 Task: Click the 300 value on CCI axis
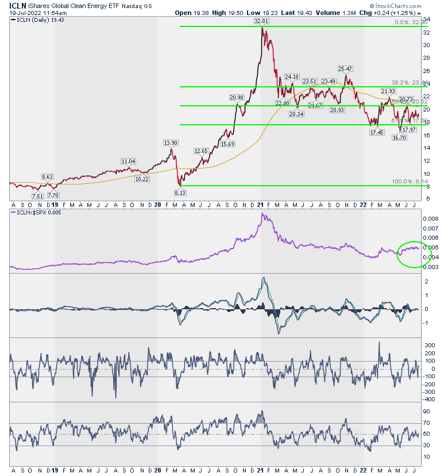pos(430,346)
